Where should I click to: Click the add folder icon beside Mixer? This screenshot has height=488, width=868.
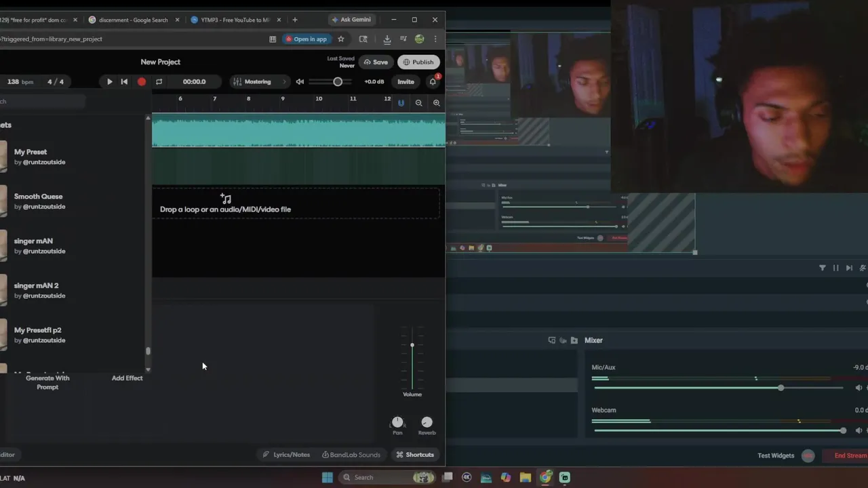tap(574, 340)
